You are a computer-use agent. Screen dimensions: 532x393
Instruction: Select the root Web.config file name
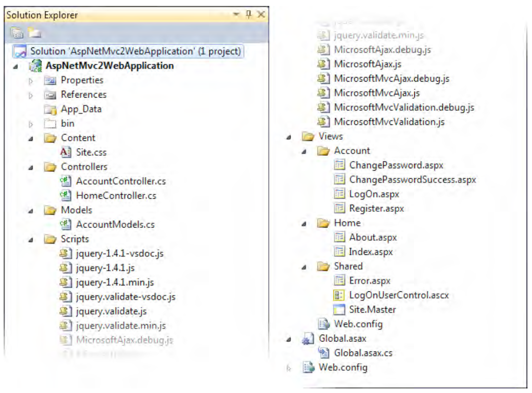coord(343,367)
